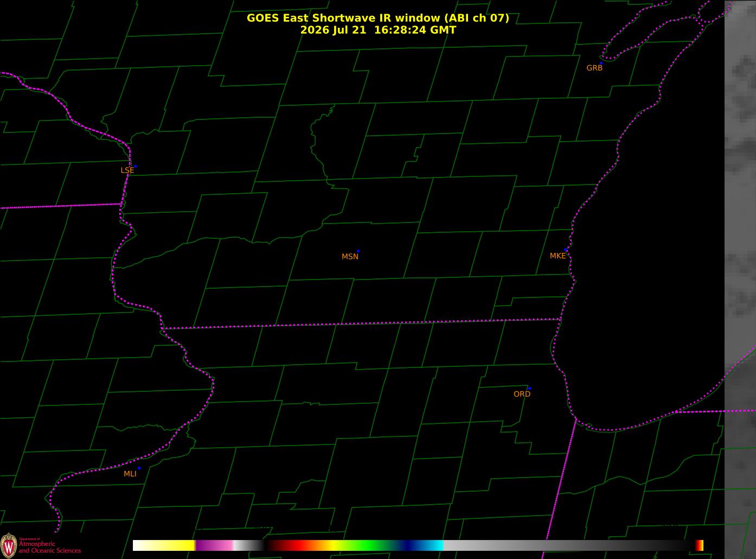Click the ORD station marker dot

(x=529, y=389)
